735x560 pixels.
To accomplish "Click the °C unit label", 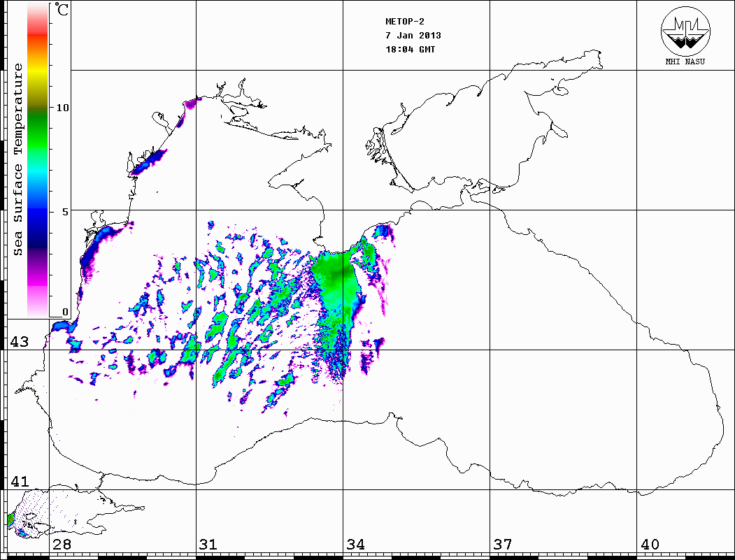I will 62,9.
